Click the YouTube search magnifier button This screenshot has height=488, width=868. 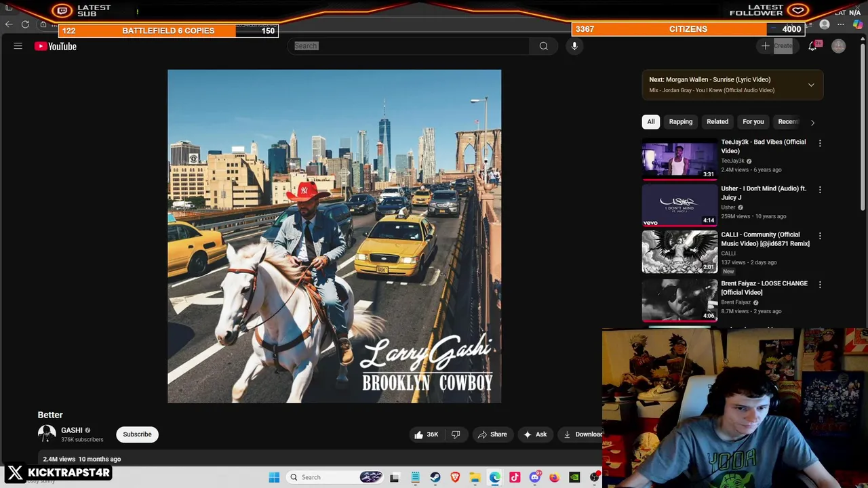(544, 46)
